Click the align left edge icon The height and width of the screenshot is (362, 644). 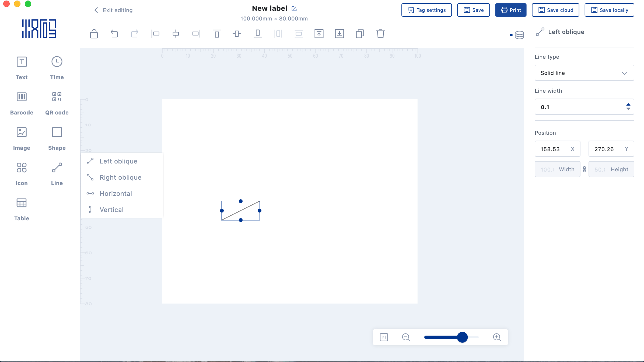tap(155, 34)
